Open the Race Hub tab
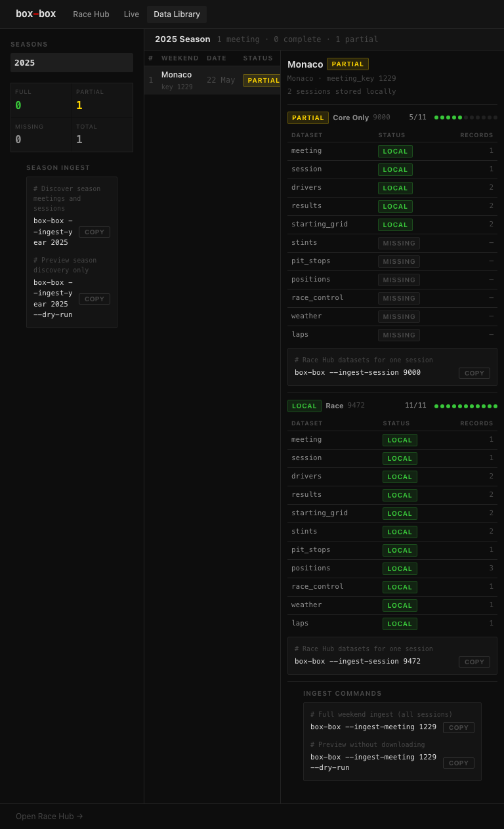 click(91, 14)
